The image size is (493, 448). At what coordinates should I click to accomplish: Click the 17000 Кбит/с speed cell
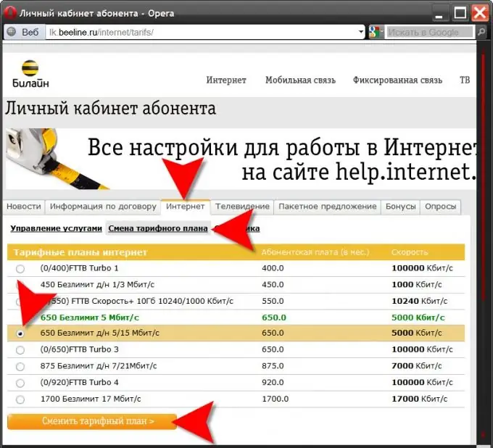pyautogui.click(x=419, y=399)
